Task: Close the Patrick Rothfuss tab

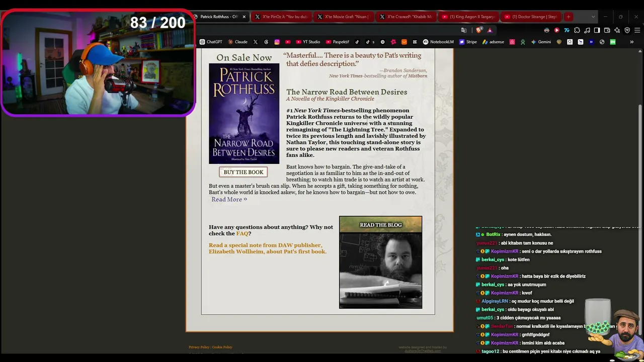Action: pyautogui.click(x=244, y=17)
